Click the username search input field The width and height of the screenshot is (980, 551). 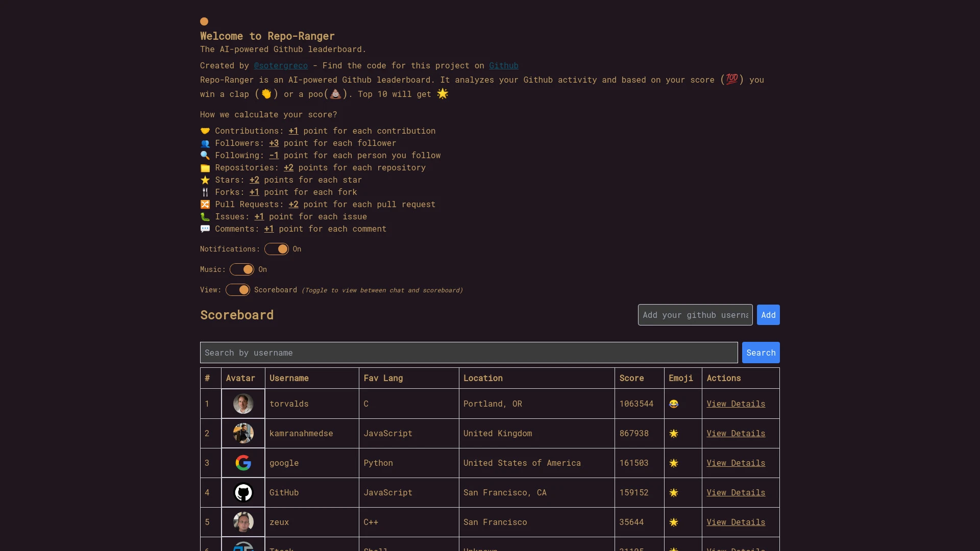(469, 353)
